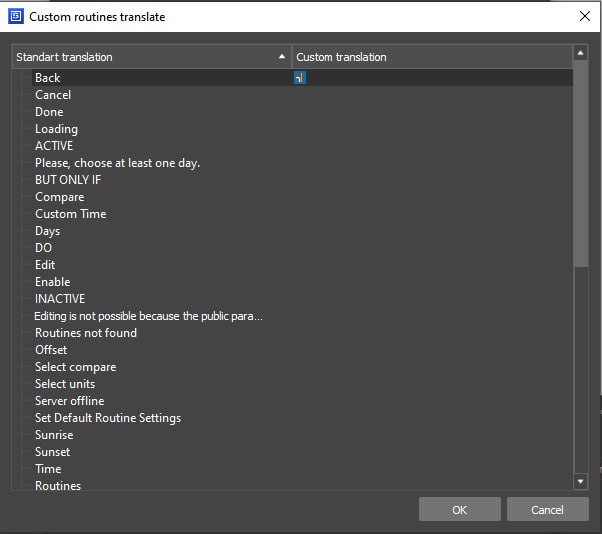Select the Back translation row
Image resolution: width=602 pixels, height=534 pixels.
pyautogui.click(x=48, y=78)
